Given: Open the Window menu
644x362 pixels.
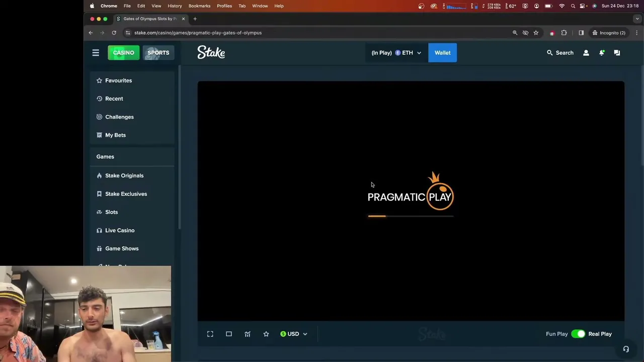Looking at the screenshot, I should 260,6.
